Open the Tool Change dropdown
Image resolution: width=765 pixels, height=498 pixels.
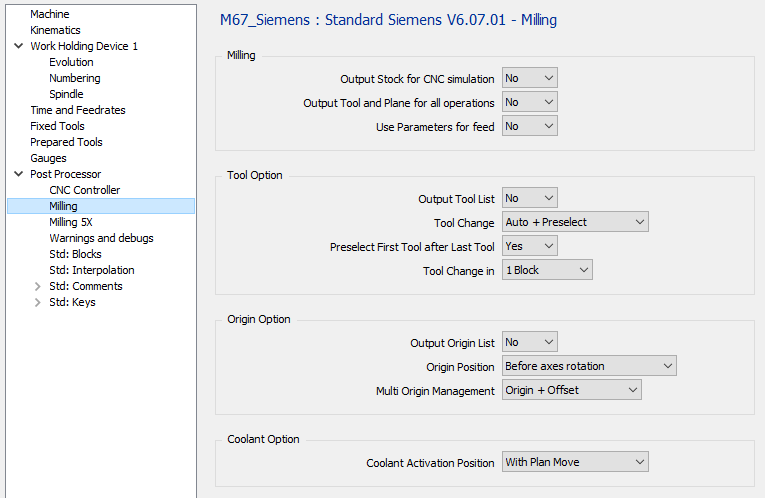575,222
